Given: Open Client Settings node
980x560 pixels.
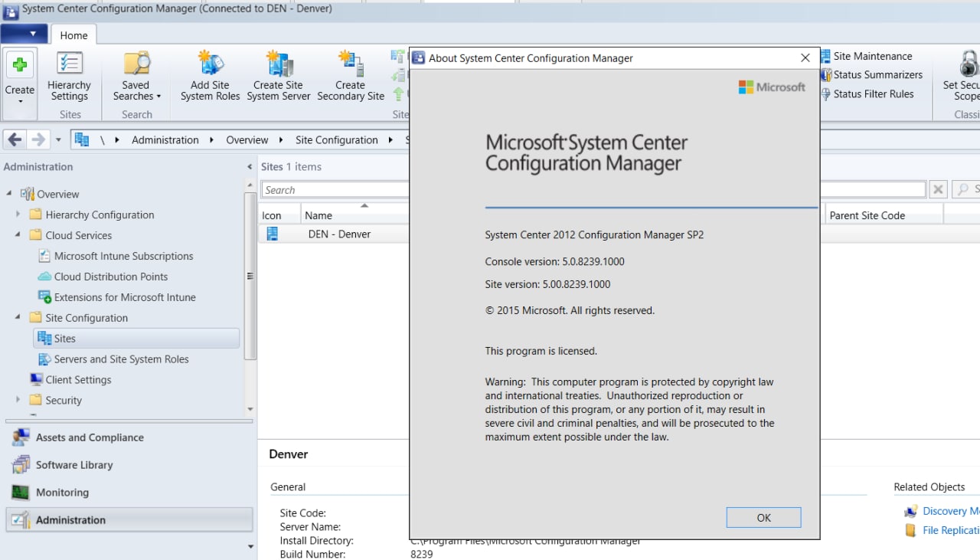Looking at the screenshot, I should (70, 380).
